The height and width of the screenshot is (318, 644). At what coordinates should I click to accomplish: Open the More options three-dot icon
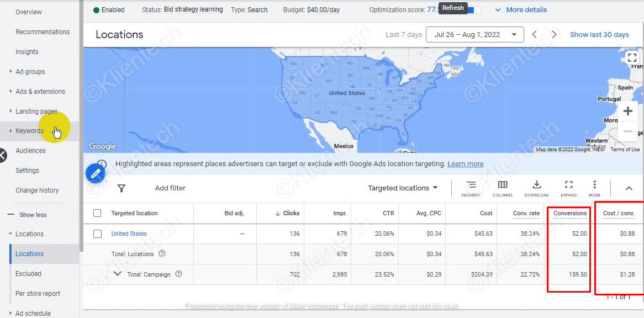point(594,185)
